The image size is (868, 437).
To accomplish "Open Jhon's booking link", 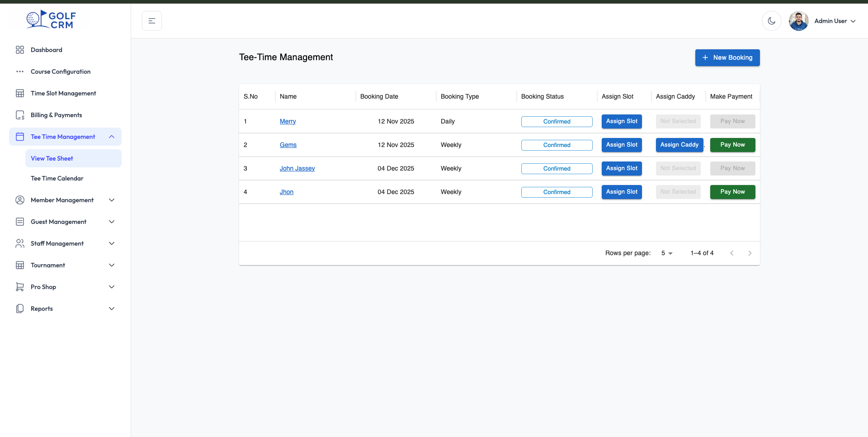I will 287,192.
